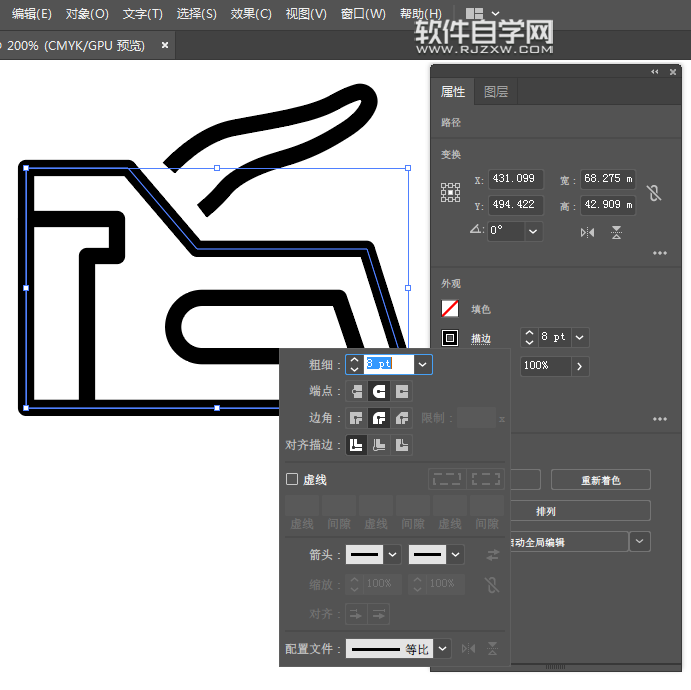Image resolution: width=691 pixels, height=690 pixels.
Task: Click the 填色 fill swatch
Action: click(450, 309)
